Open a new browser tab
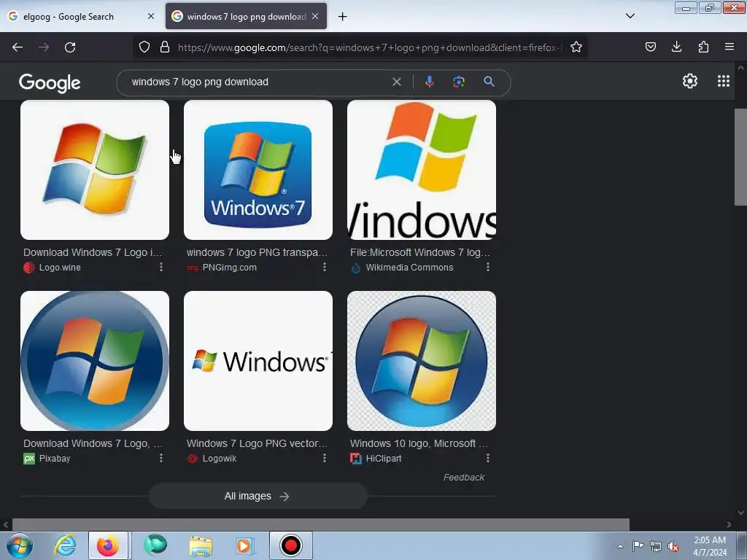Screen dimensions: 747x560 (x=343, y=17)
